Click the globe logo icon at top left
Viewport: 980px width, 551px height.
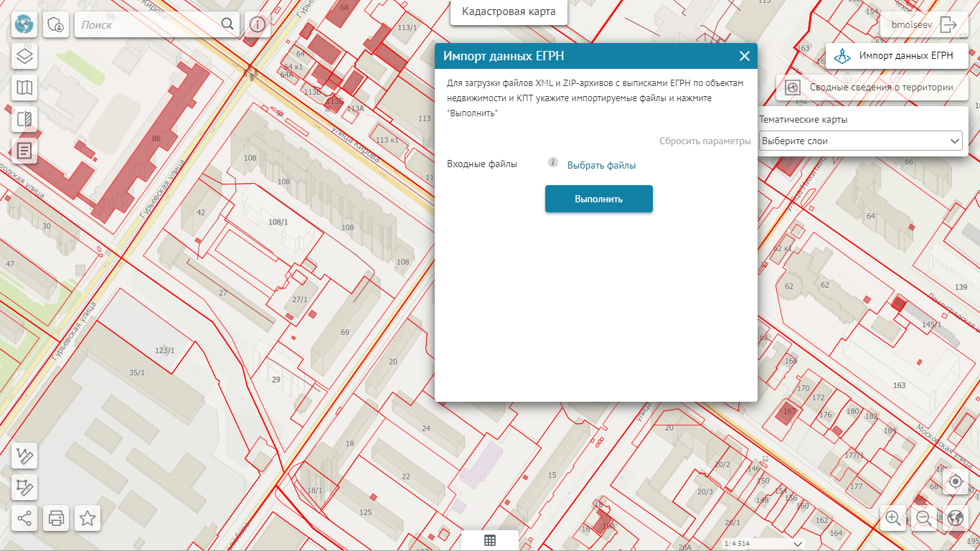coord(24,24)
